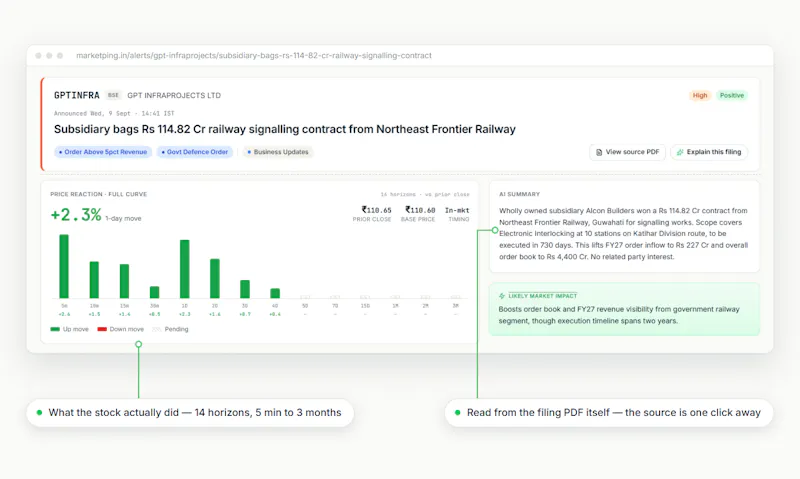Click the headline about Rs 114.82 Cr contract
800x479 pixels.
[x=285, y=129]
